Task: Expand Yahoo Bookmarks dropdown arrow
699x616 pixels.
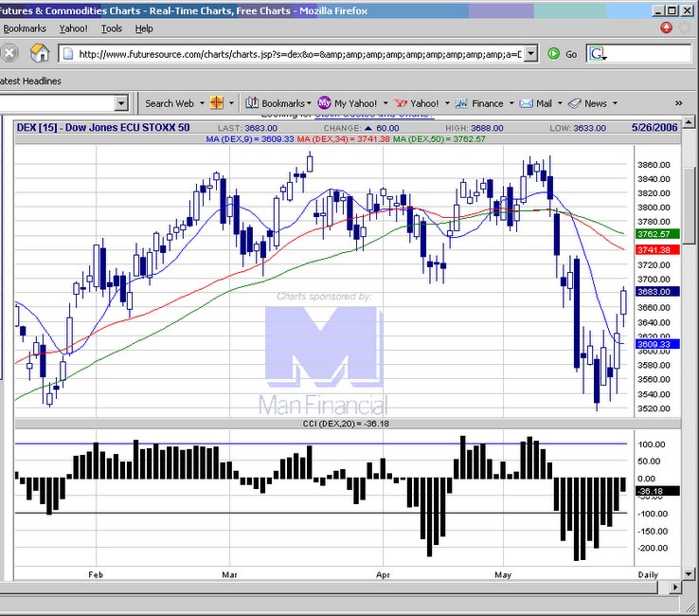Action: tap(309, 103)
